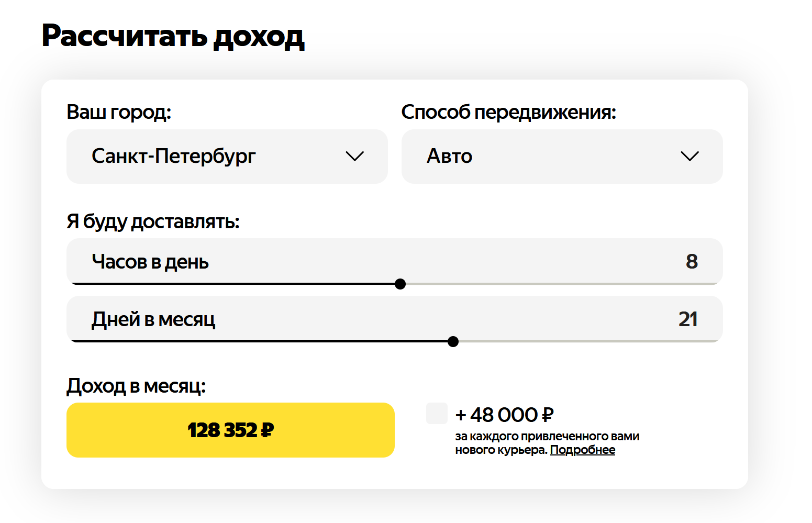Click the Дней в месяц slider handle

(x=453, y=342)
